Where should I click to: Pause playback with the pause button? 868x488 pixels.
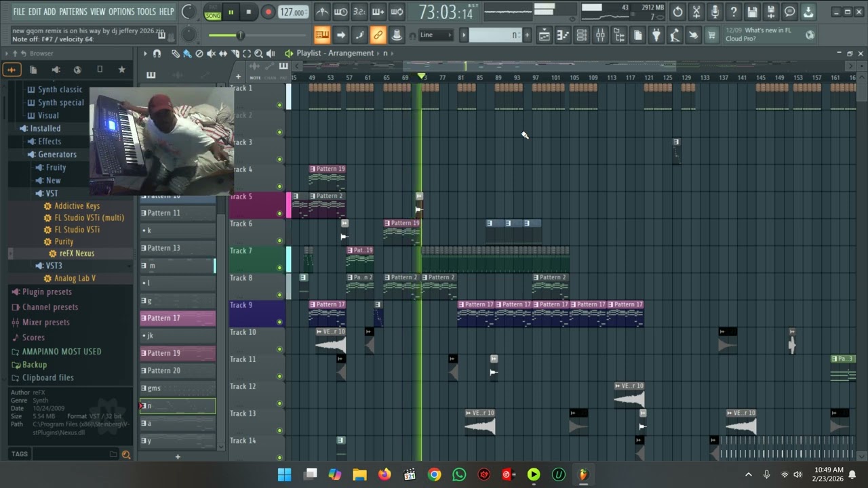pos(231,12)
